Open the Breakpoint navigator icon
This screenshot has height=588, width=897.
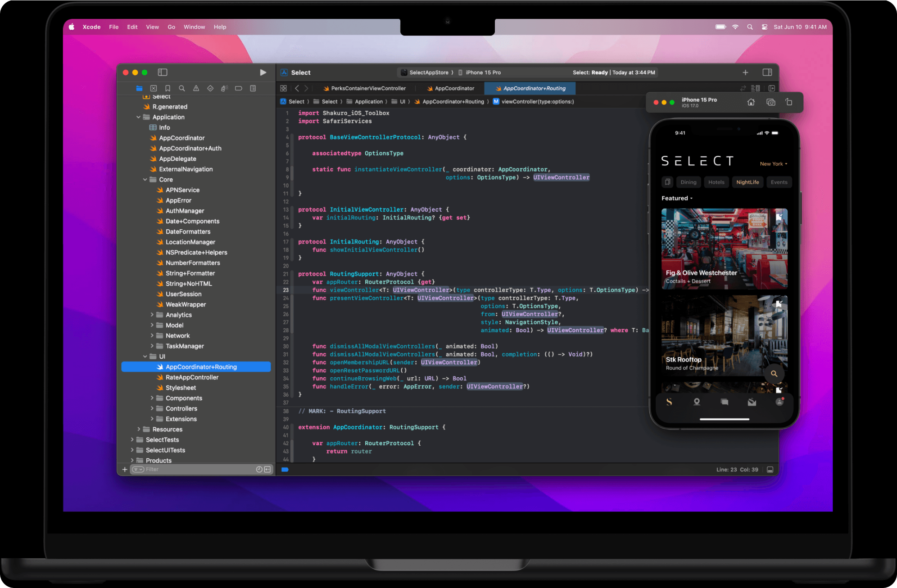pyautogui.click(x=239, y=88)
